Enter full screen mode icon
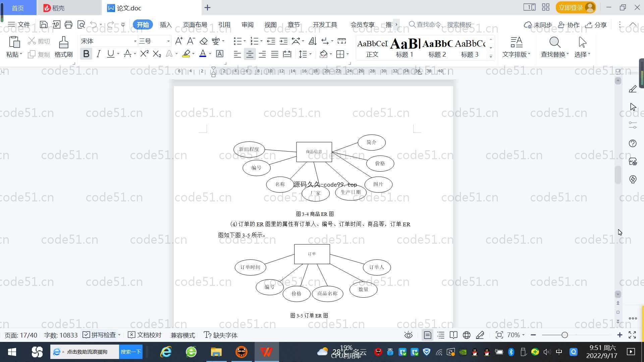The height and width of the screenshot is (362, 644). tap(632, 335)
